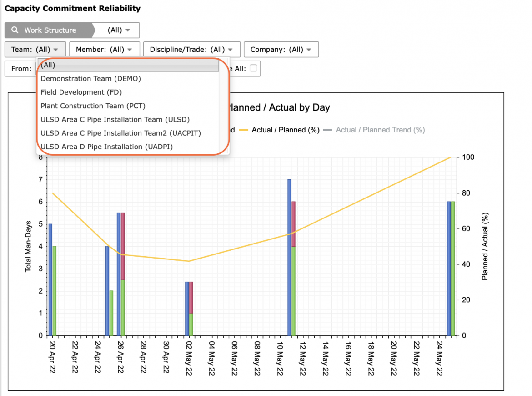Click the Work Structure search magnifier icon
This screenshot has width=532, height=396.
[15, 30]
